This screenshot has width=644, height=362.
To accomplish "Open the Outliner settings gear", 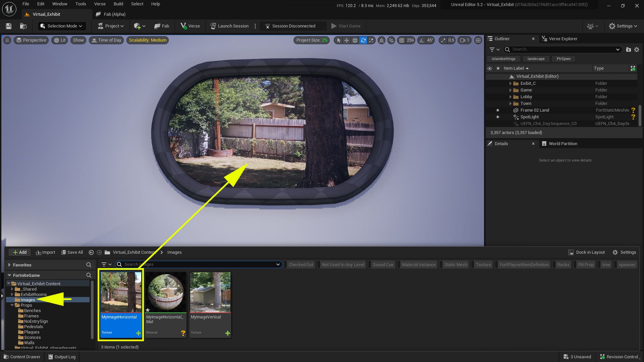I will (637, 50).
